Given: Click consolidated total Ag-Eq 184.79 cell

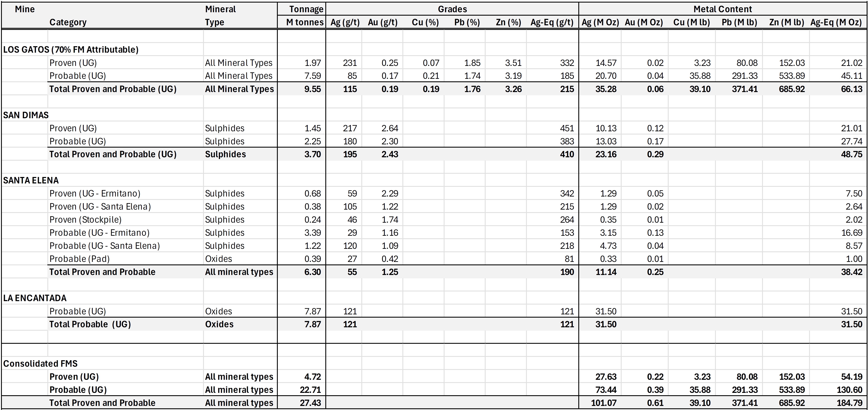Looking at the screenshot, I should [849, 403].
